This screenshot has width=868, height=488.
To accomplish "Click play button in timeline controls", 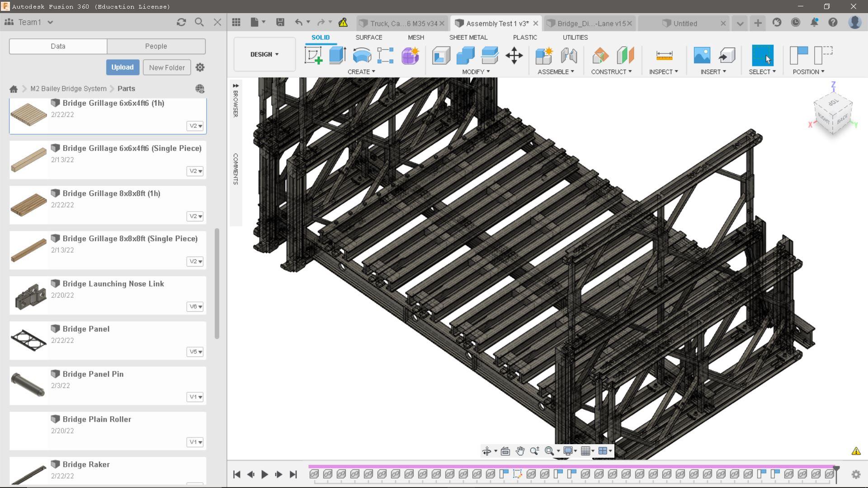I will tap(264, 475).
